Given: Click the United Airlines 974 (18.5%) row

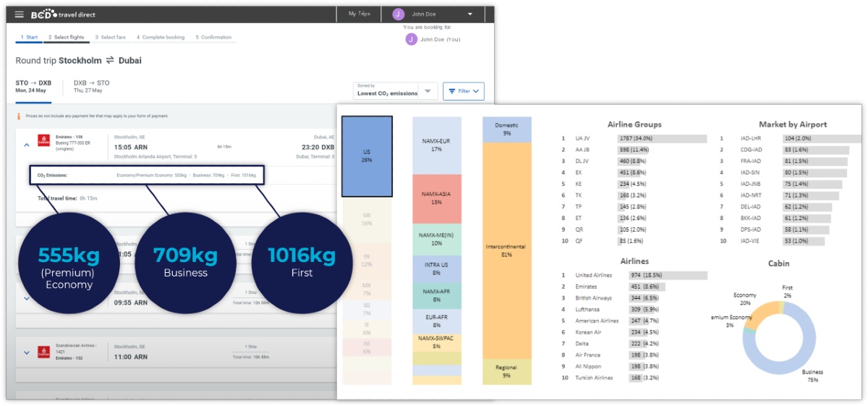Looking at the screenshot, I should coord(634,275).
